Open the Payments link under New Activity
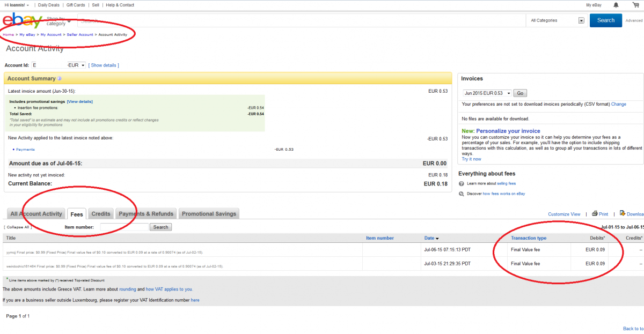 25,150
